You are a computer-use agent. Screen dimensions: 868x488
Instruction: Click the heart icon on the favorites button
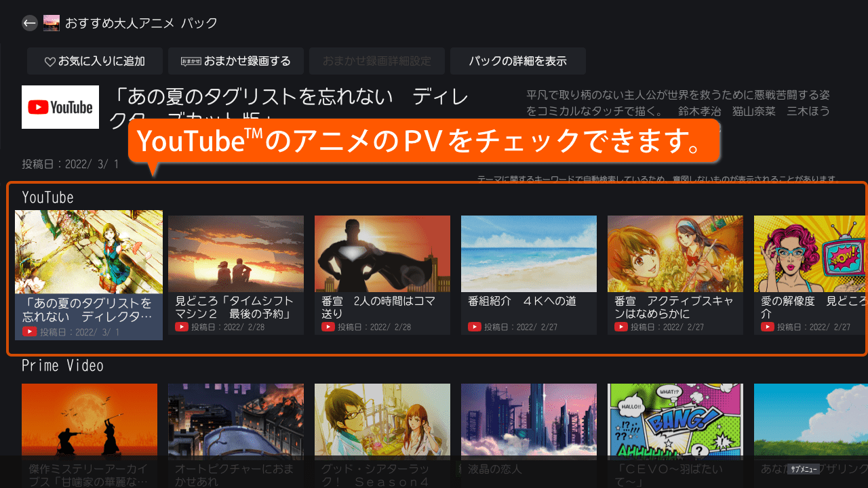coord(50,62)
